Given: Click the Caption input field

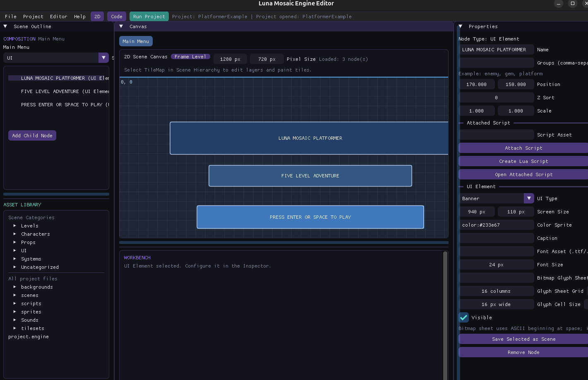Looking at the screenshot, I should 497,238.
